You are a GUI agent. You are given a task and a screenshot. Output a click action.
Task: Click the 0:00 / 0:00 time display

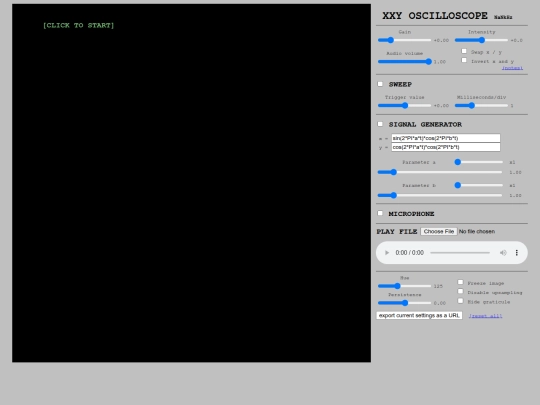409,253
